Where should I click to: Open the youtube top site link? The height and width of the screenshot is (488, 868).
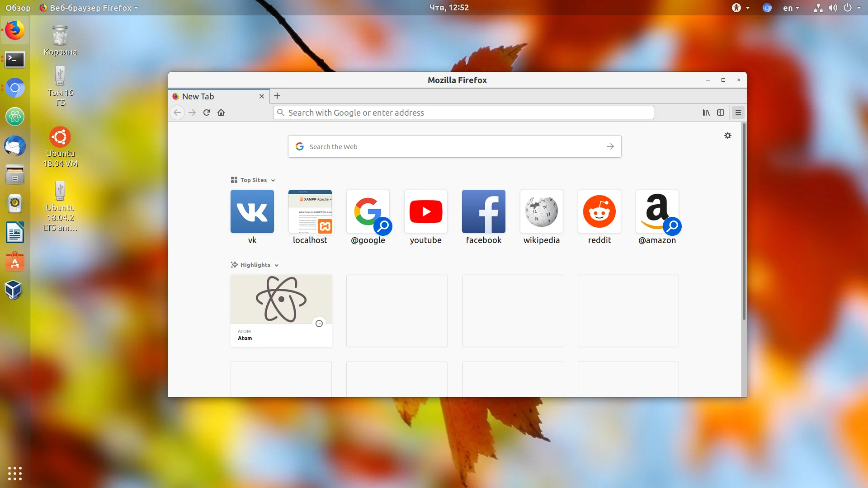426,211
